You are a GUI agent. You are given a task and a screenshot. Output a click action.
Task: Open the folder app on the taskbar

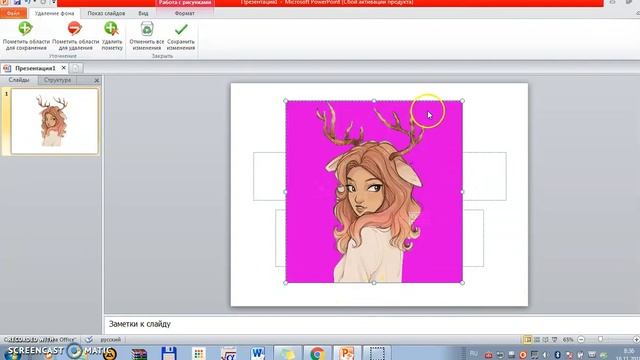coord(287,353)
